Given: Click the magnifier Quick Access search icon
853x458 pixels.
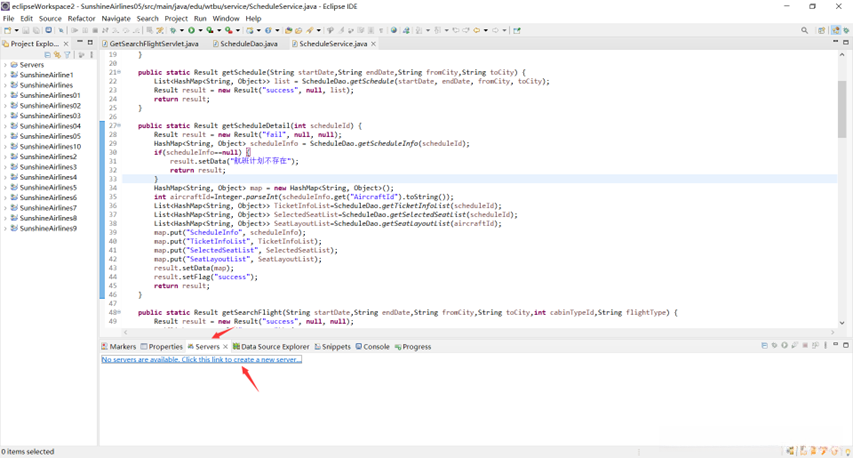Looking at the screenshot, I should coord(805,30).
